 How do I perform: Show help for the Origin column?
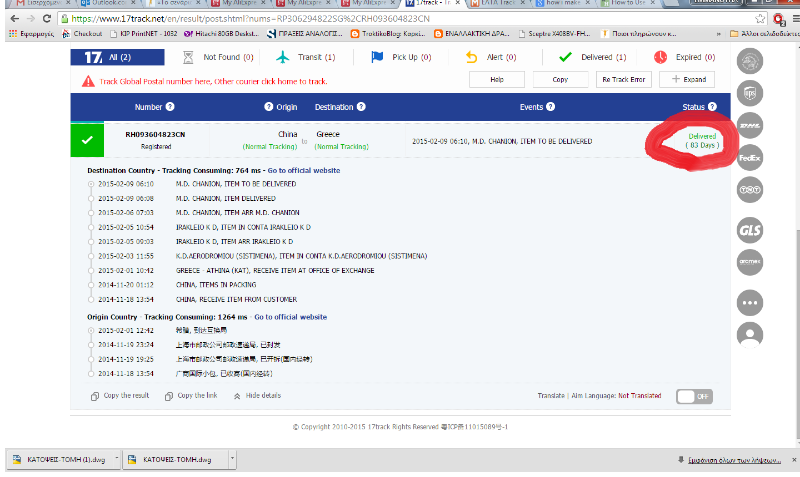[268, 107]
